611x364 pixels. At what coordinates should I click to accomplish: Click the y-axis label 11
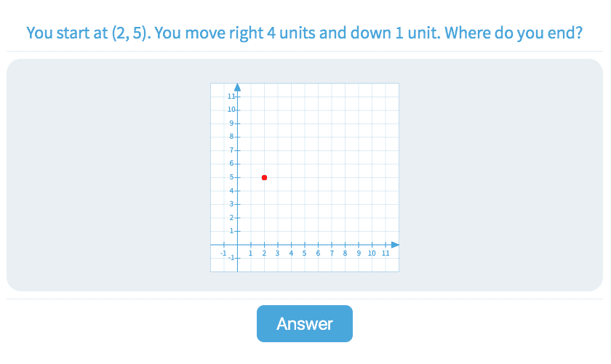[x=230, y=96]
